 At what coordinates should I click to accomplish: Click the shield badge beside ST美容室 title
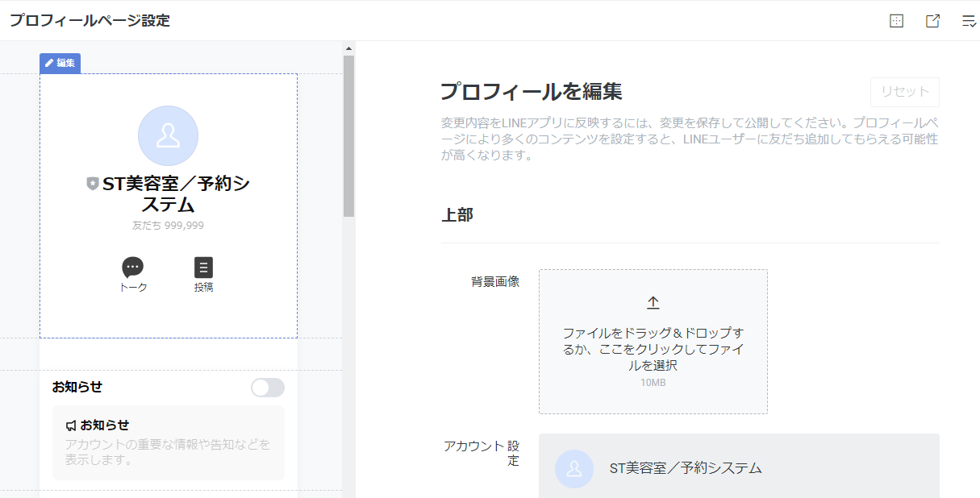pos(93,185)
